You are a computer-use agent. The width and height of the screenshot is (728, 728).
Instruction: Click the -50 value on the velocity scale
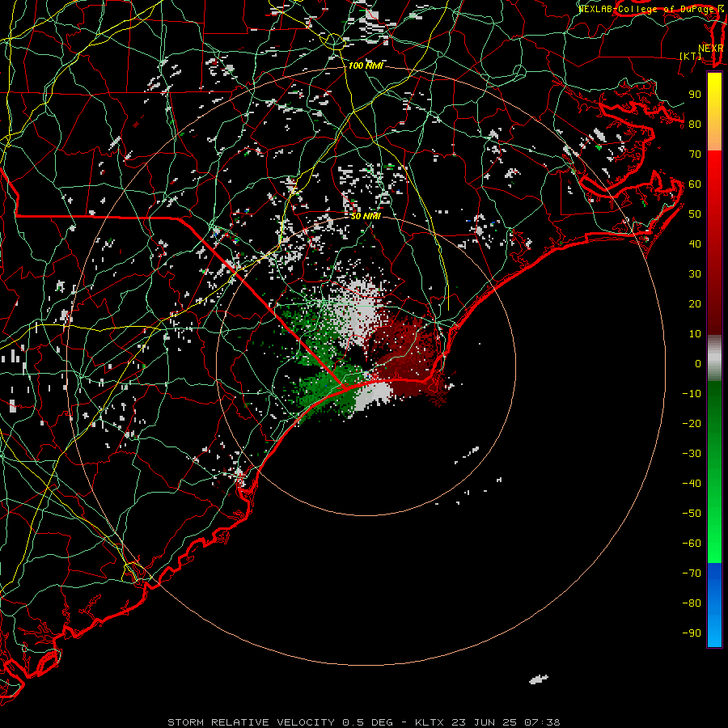point(692,514)
